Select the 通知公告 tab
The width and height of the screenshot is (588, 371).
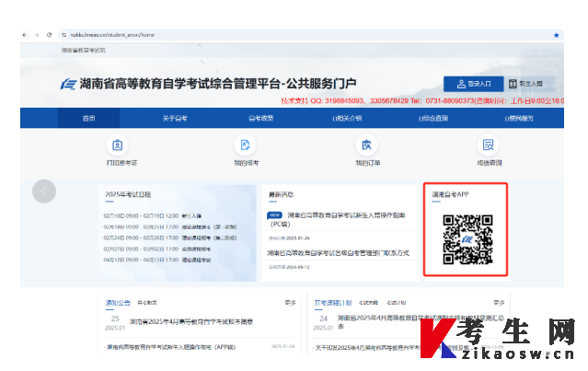click(x=118, y=303)
